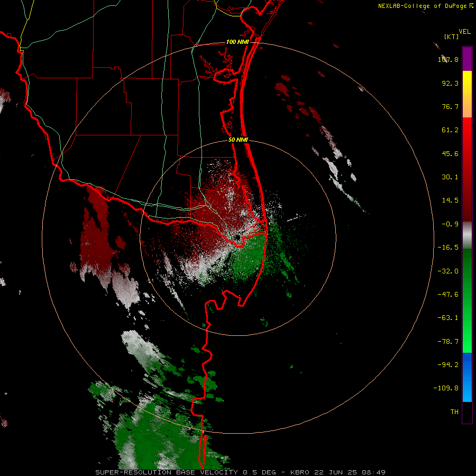The image size is (476, 476).
Task: Select the 61.2 velocity scale label
Action: coord(450,130)
